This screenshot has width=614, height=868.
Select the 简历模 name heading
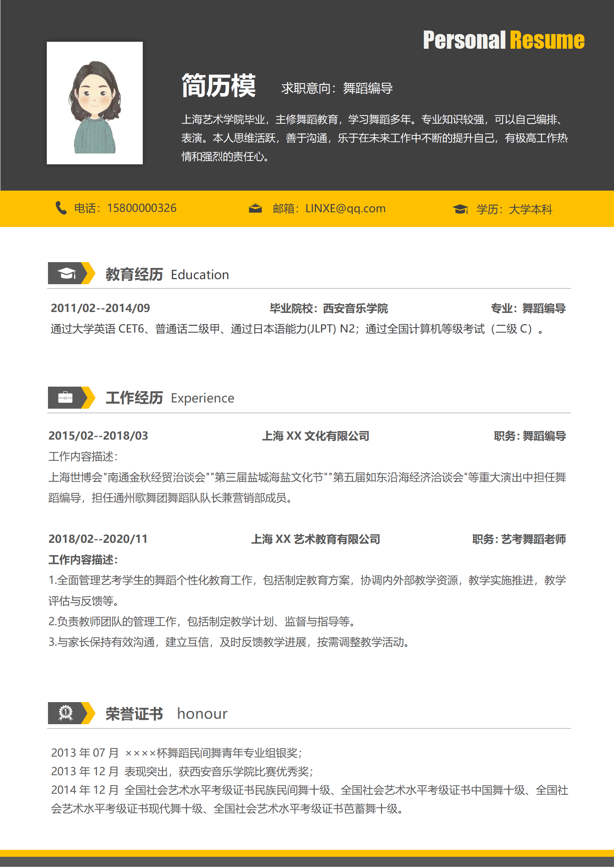point(219,86)
